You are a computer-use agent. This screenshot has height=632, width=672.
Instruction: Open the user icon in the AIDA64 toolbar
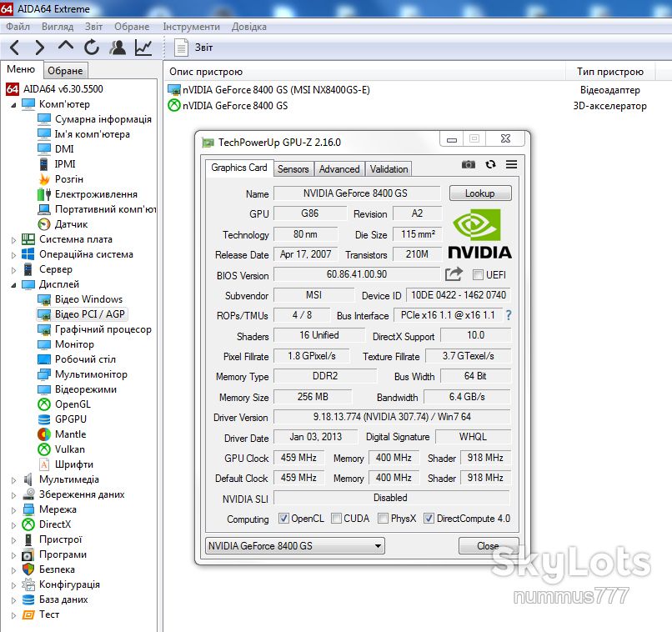tap(118, 48)
